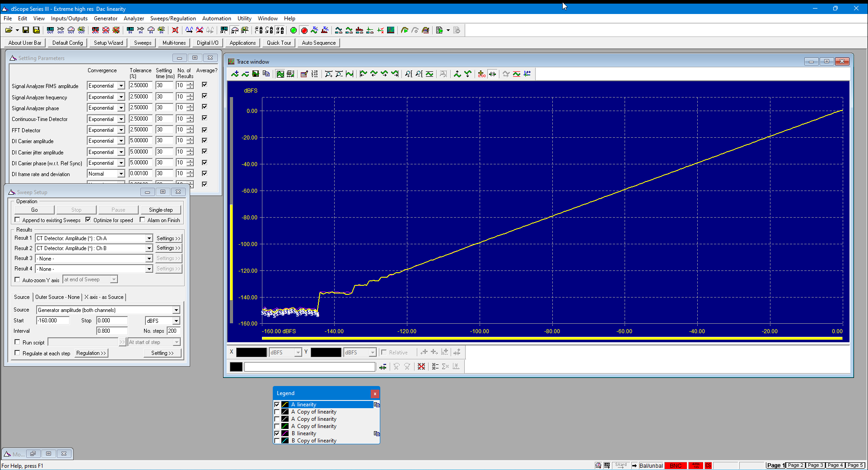Image resolution: width=868 pixels, height=470 pixels.
Task: Click the sweep Start value field
Action: click(53, 321)
